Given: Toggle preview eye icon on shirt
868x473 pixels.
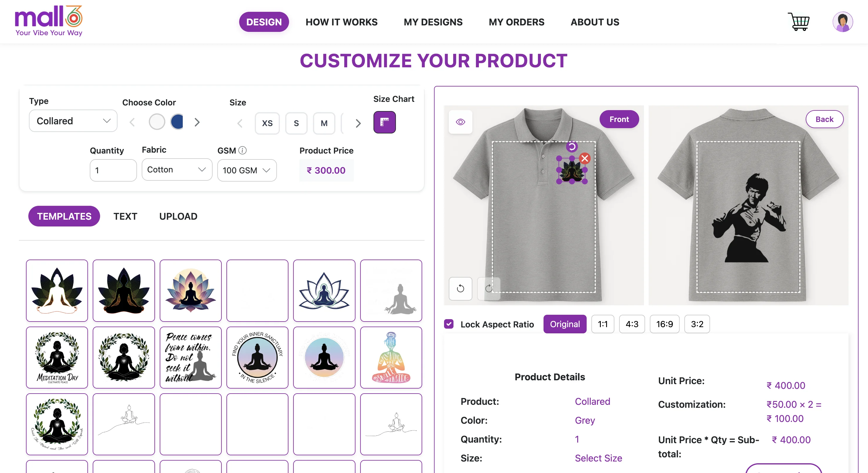Looking at the screenshot, I should 460,122.
